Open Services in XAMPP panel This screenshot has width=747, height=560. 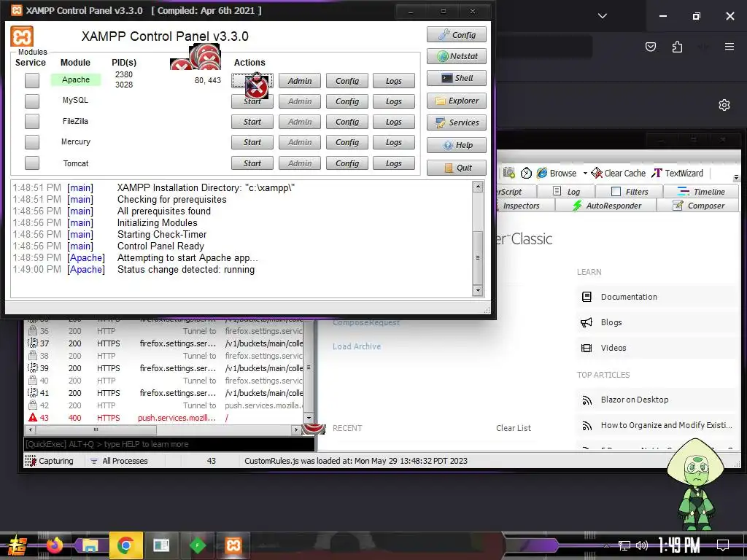457,122
